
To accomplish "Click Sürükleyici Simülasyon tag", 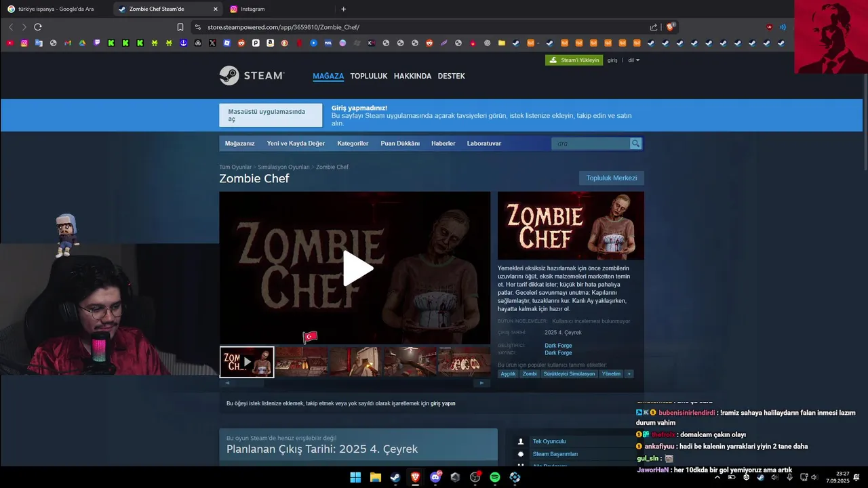I will tap(569, 373).
